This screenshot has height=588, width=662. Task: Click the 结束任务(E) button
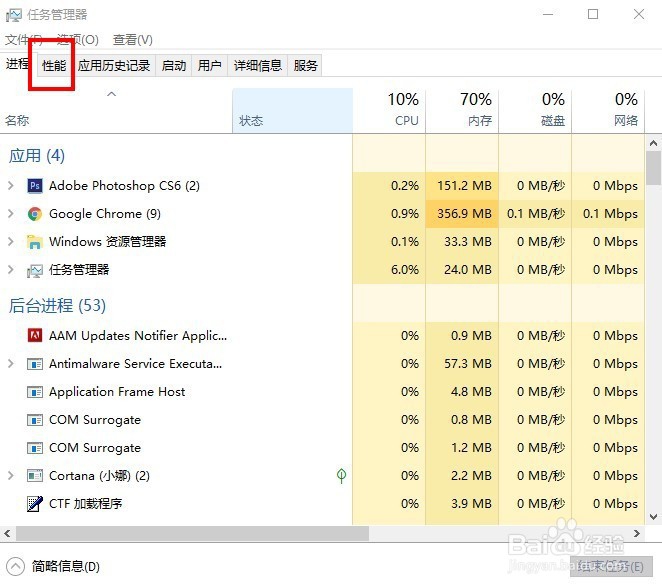click(611, 566)
